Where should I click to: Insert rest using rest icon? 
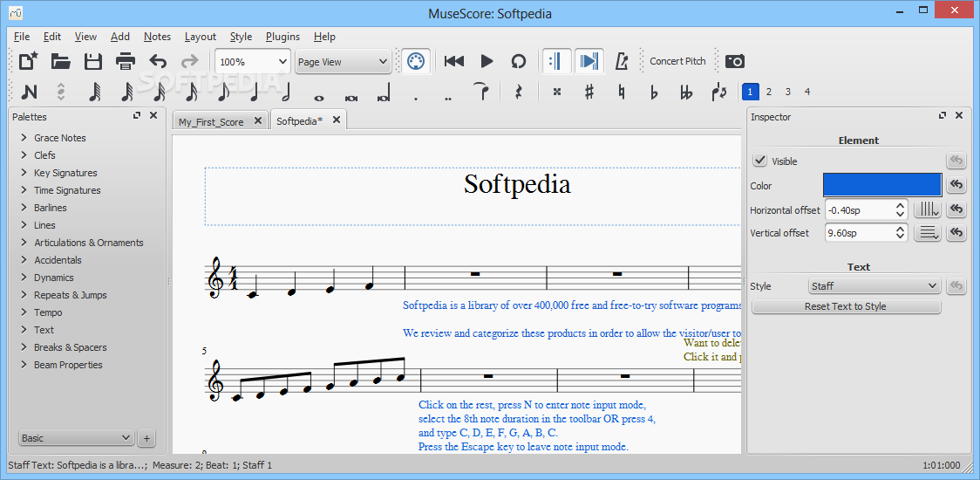pos(518,92)
